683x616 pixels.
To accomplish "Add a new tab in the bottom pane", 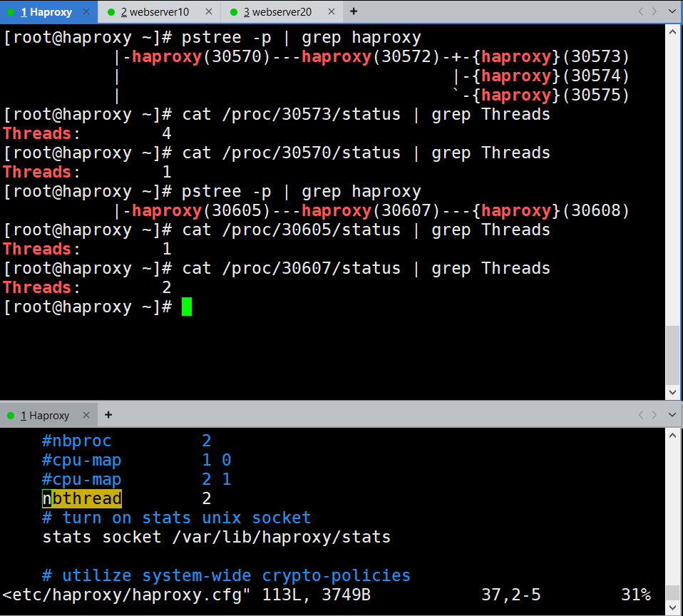I will tap(108, 415).
